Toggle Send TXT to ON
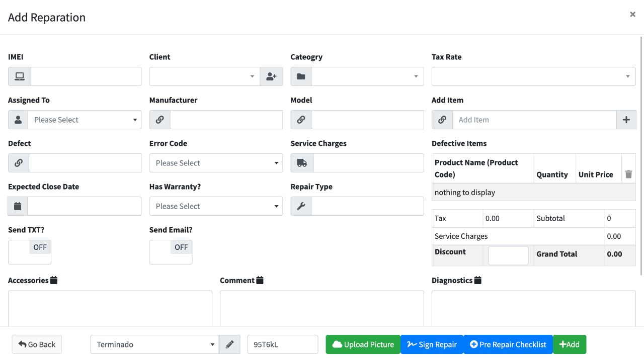 pyautogui.click(x=29, y=247)
